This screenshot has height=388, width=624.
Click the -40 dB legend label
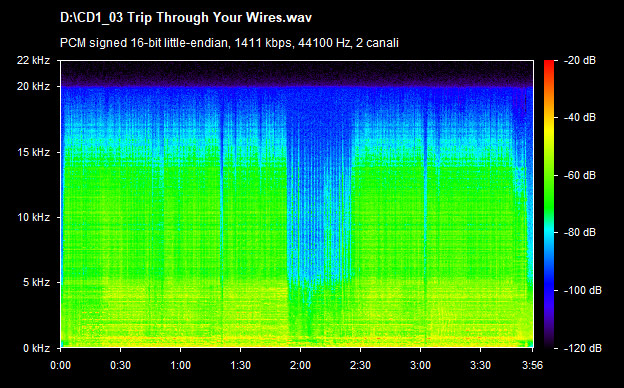coord(580,117)
